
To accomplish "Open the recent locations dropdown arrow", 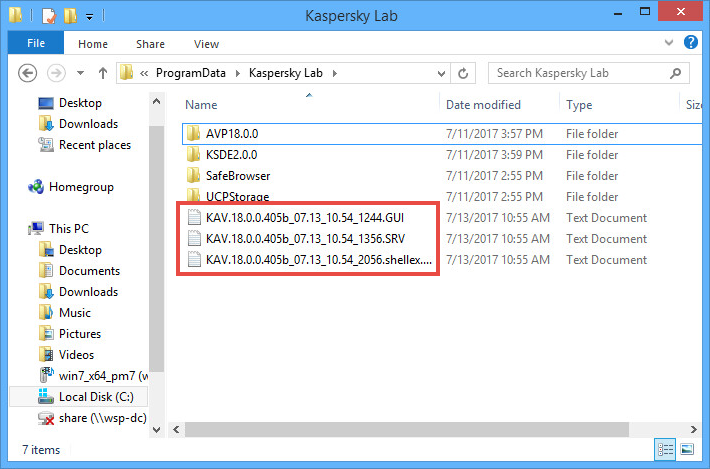I will click(x=80, y=73).
